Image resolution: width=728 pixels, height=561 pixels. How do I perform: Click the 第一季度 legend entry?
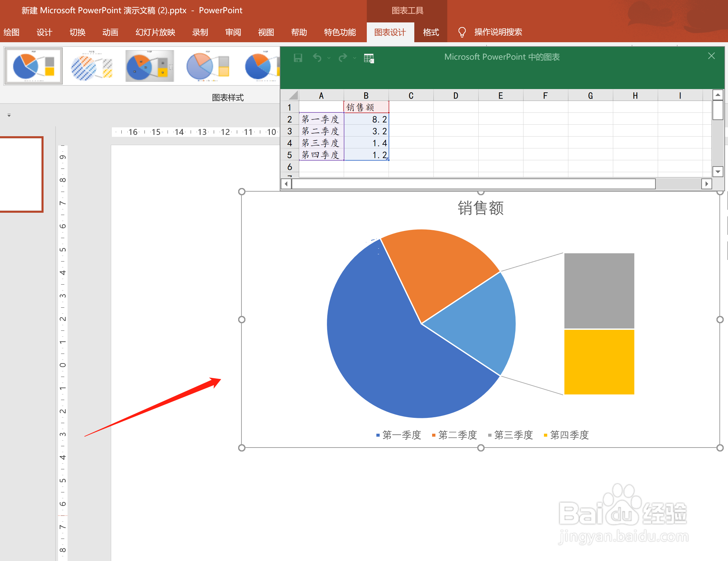(x=398, y=435)
